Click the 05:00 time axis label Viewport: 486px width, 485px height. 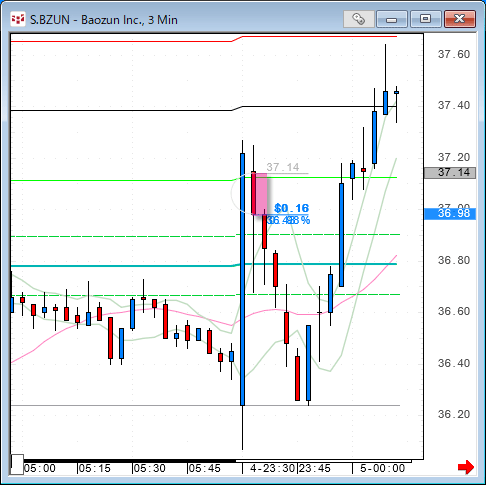[40, 468]
